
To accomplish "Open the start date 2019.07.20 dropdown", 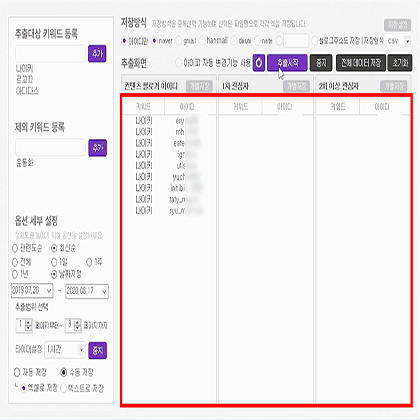I will (32, 291).
